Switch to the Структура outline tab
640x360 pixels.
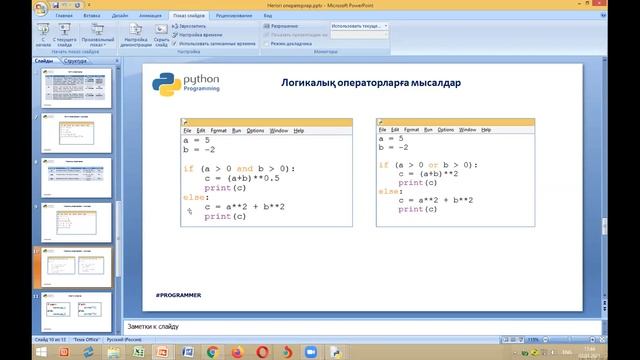coord(76,61)
